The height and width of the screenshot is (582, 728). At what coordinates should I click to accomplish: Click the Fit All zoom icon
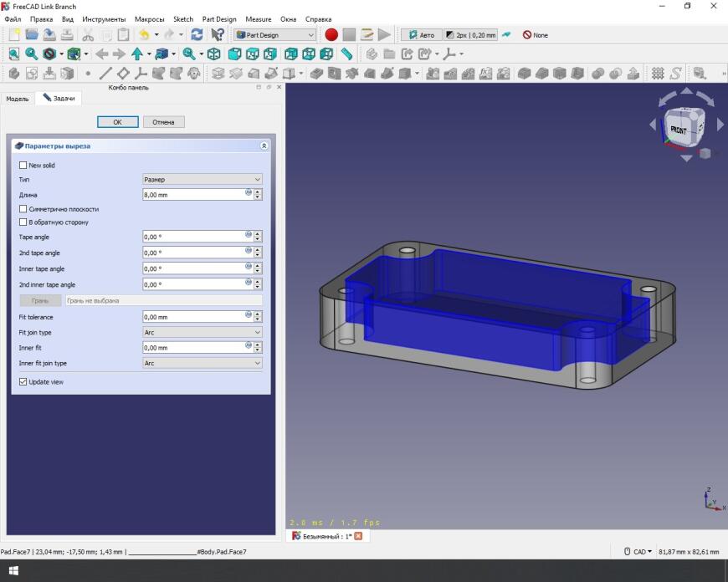click(x=14, y=54)
